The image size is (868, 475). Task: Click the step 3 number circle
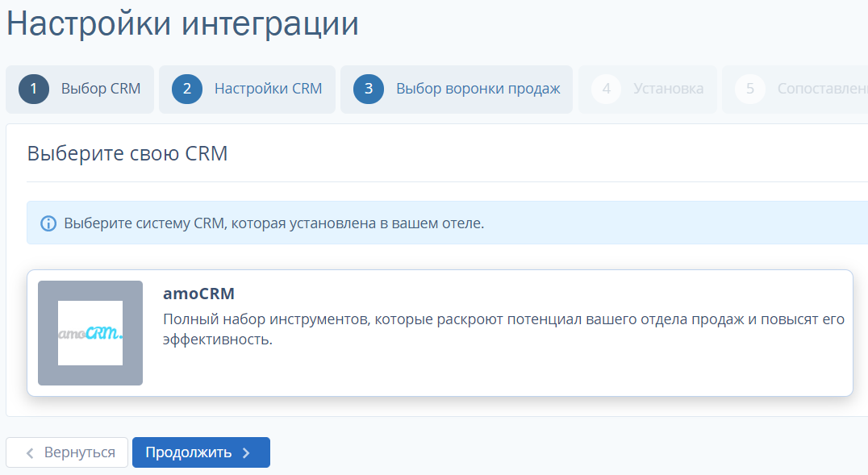pyautogui.click(x=369, y=90)
